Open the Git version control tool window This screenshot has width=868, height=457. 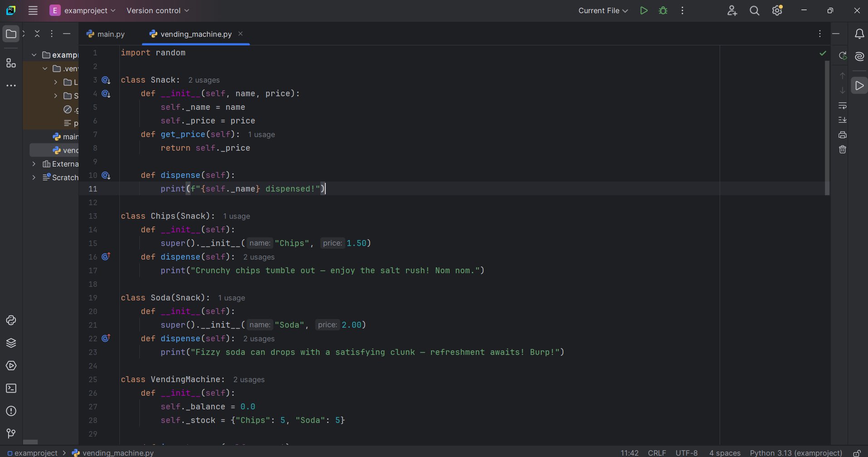[x=11, y=433]
